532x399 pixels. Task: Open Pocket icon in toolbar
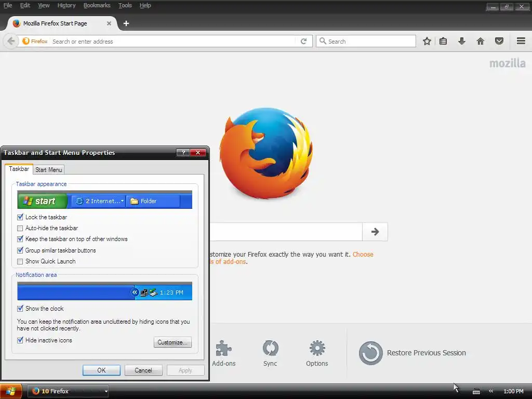pos(499,42)
